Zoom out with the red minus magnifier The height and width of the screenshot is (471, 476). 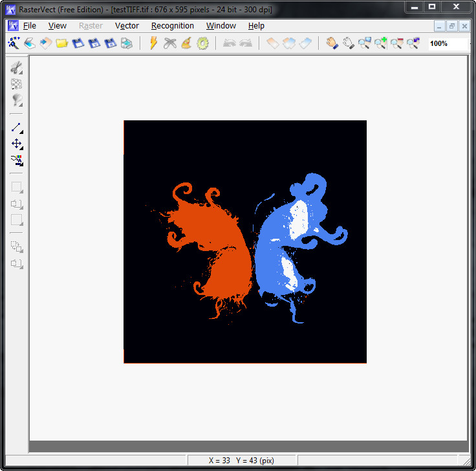(397, 43)
